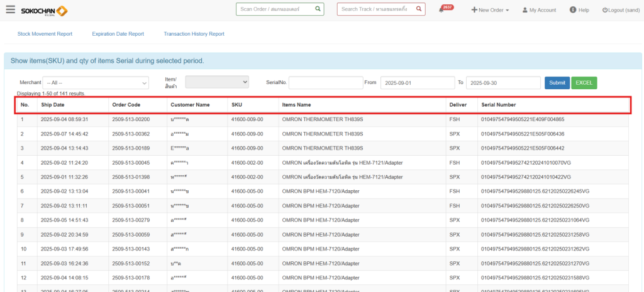Click the Sokochan logo
This screenshot has height=292, width=644.
click(44, 11)
